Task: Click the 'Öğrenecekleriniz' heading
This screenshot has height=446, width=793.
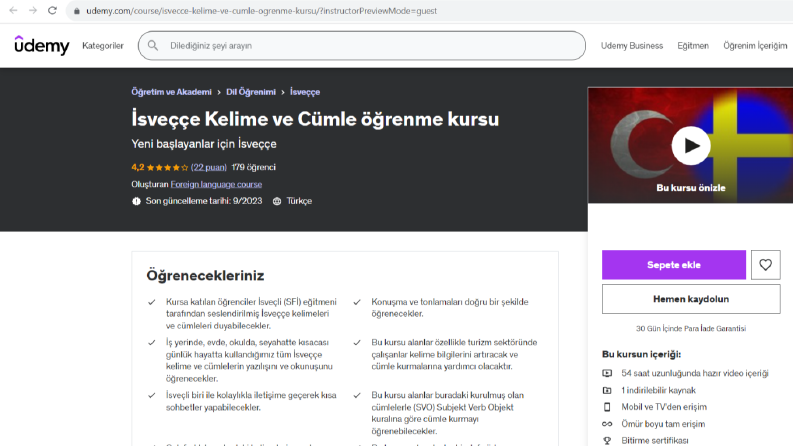Action: 205,276
